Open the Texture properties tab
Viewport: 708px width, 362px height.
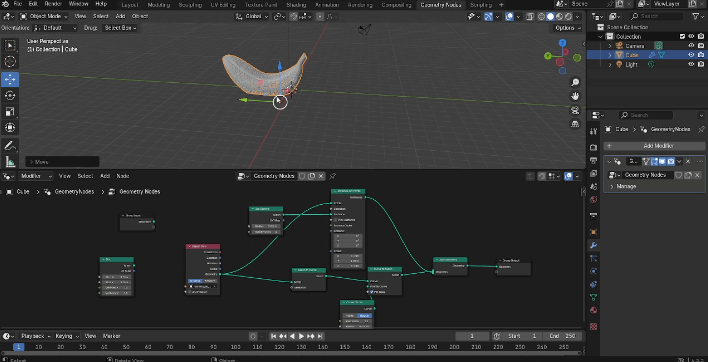coord(593,326)
